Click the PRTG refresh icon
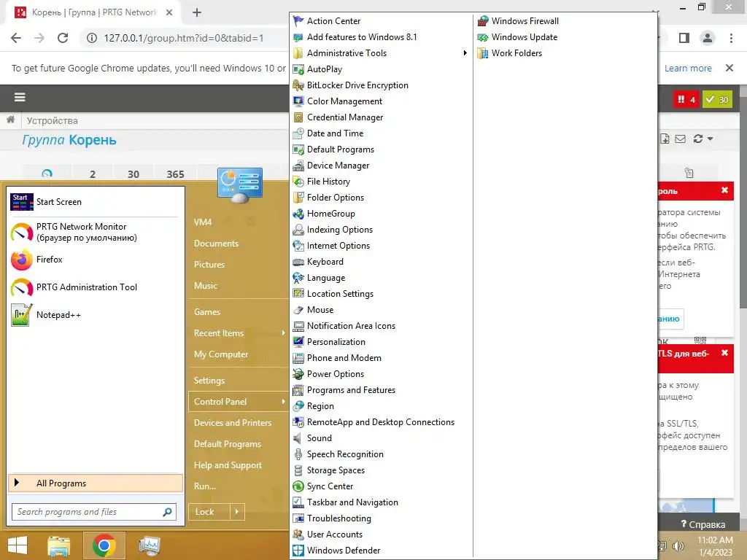Screen dimensions: 747x560 (x=698, y=139)
